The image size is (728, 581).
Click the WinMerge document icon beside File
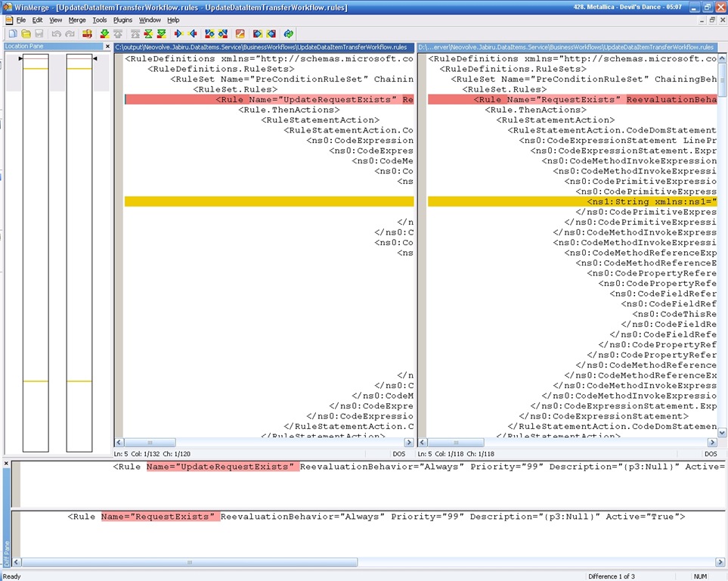9,20
